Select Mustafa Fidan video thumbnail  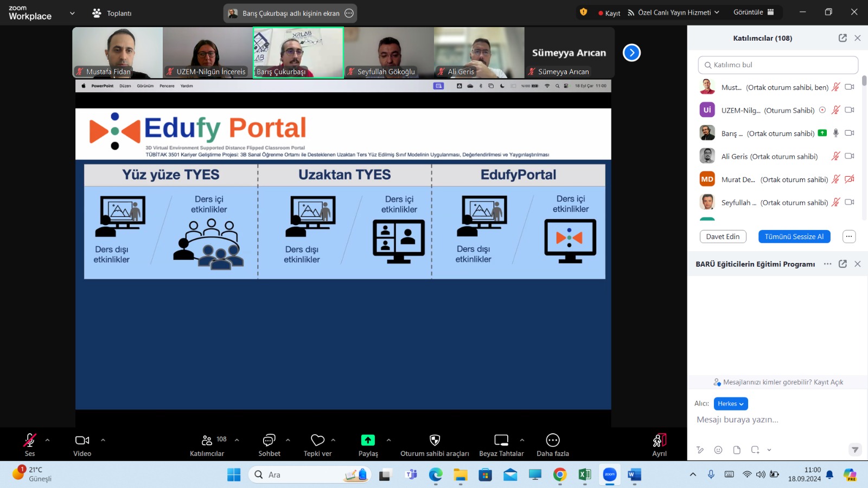118,53
